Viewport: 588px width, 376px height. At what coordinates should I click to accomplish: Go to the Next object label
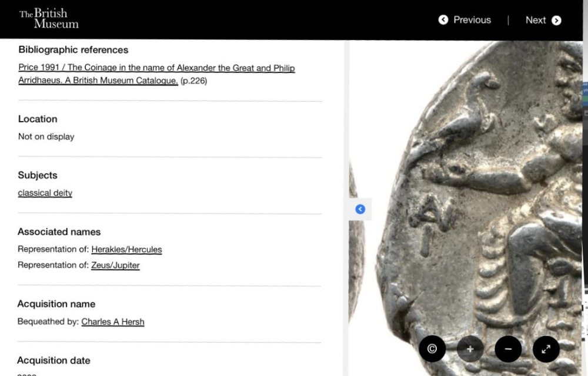(535, 20)
